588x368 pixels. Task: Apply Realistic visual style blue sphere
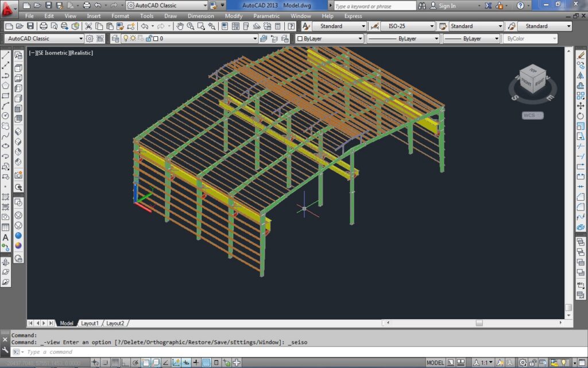tap(18, 235)
